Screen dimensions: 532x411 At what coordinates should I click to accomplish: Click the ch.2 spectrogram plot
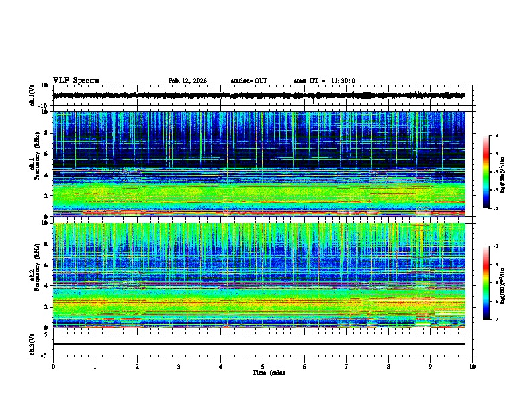click(x=259, y=275)
